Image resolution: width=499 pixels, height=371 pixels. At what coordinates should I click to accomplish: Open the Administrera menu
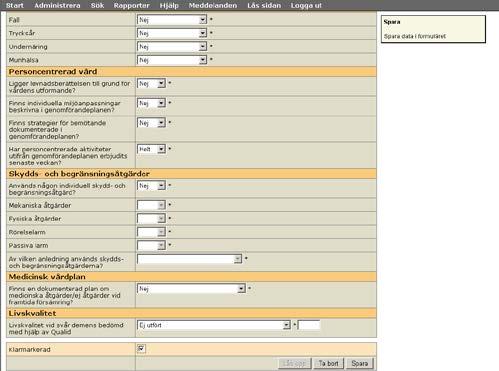point(57,6)
